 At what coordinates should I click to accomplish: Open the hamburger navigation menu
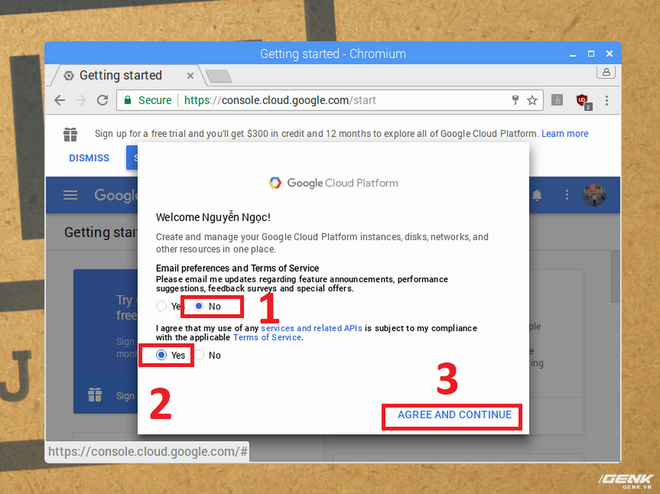(x=70, y=195)
